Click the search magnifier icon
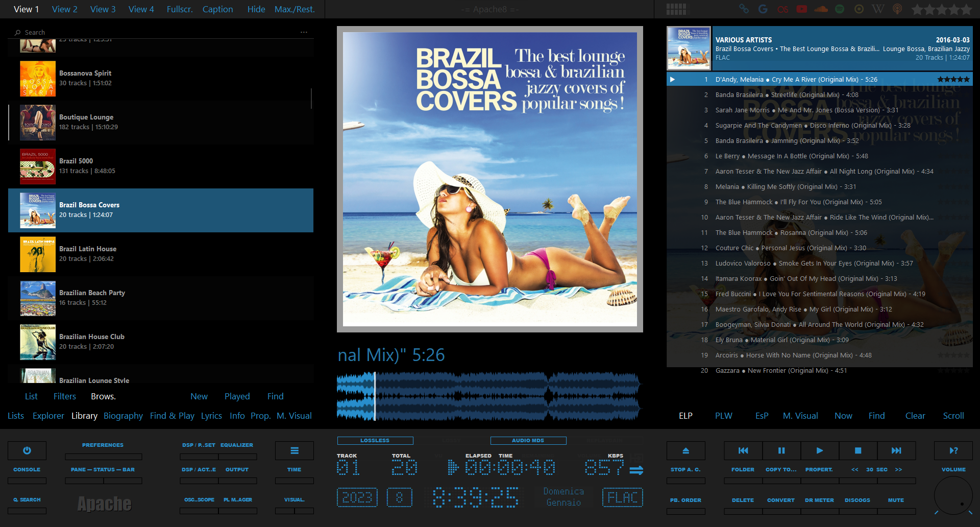 coord(18,32)
